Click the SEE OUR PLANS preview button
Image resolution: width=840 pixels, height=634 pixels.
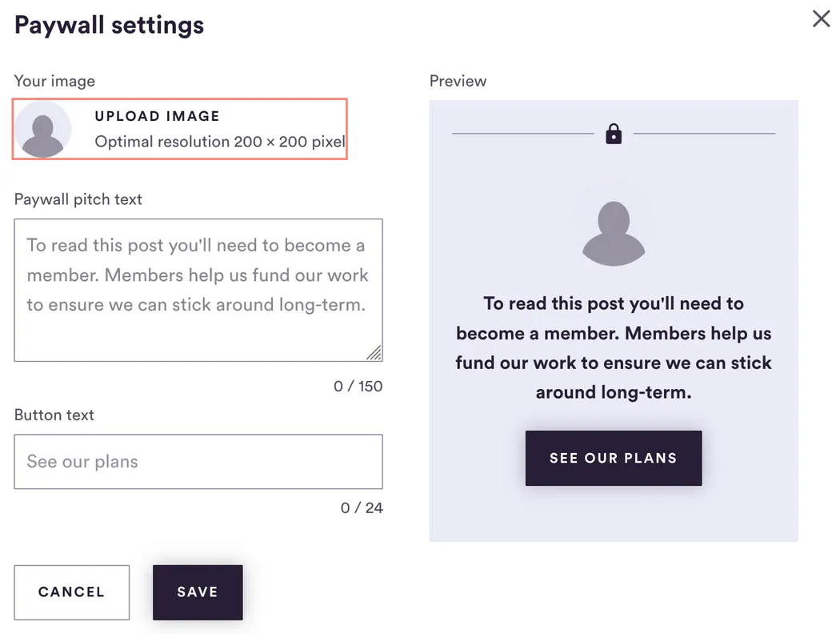614,458
